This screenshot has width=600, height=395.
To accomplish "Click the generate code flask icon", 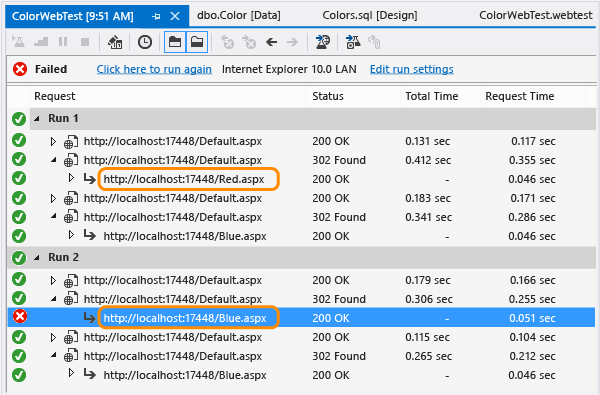I will 323,42.
